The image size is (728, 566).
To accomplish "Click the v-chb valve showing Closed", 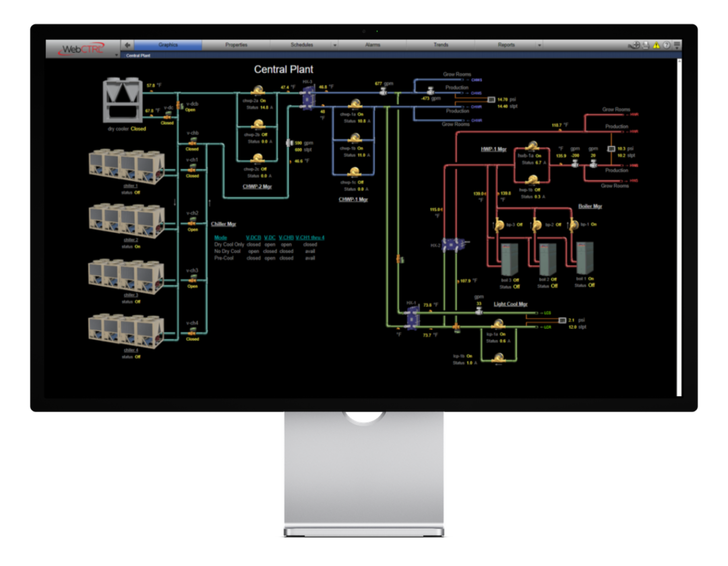I will pyautogui.click(x=193, y=142).
